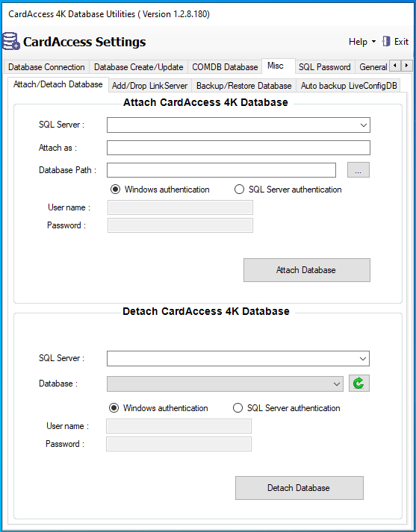The image size is (416, 532).
Task: Open the Database Create/Update tab
Action: click(x=139, y=67)
